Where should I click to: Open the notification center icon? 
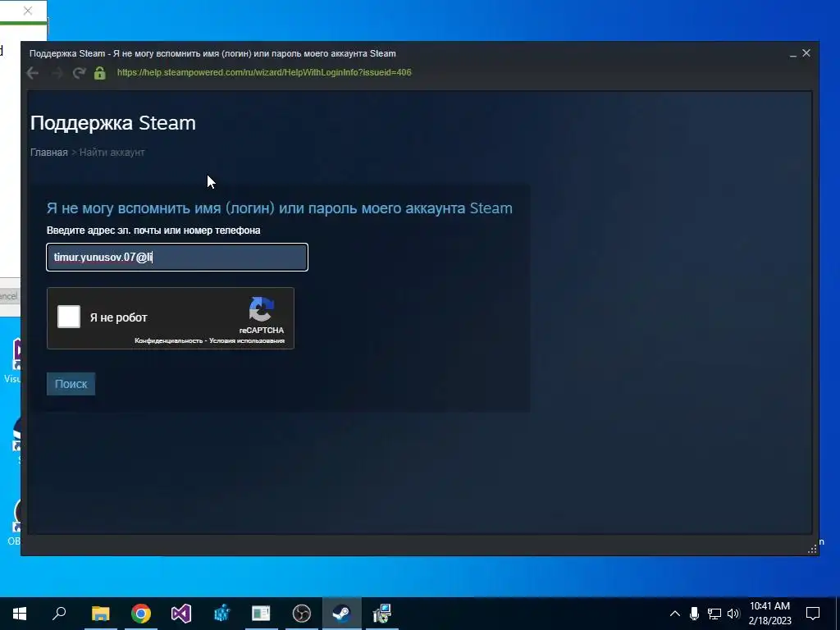[x=813, y=614]
